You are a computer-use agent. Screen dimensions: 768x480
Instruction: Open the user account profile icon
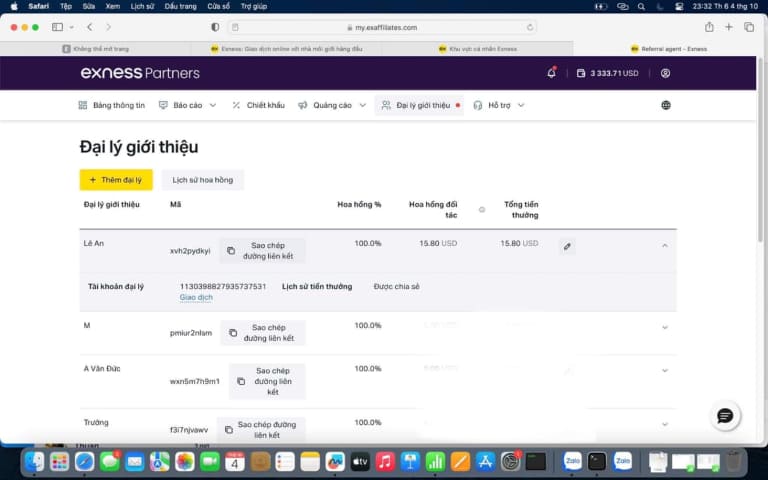point(665,73)
